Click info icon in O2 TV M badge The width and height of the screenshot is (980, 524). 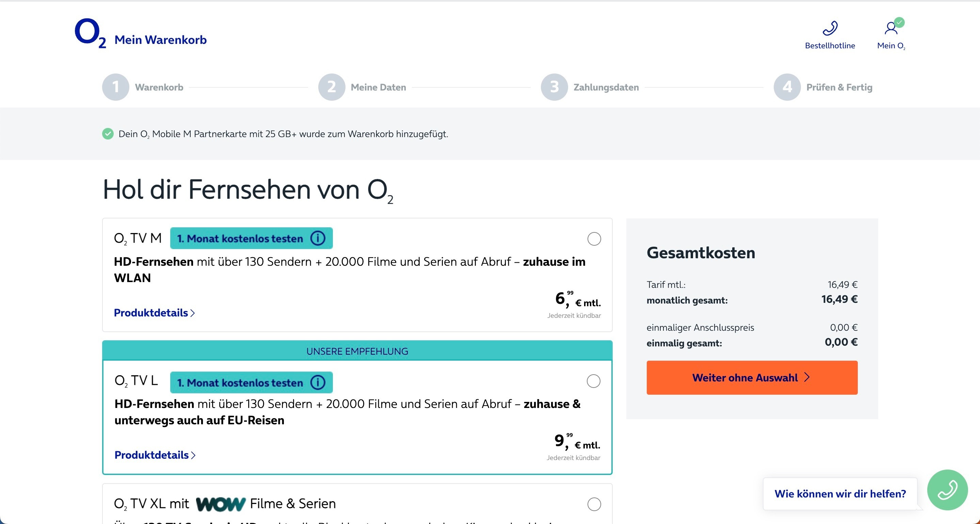(x=318, y=239)
